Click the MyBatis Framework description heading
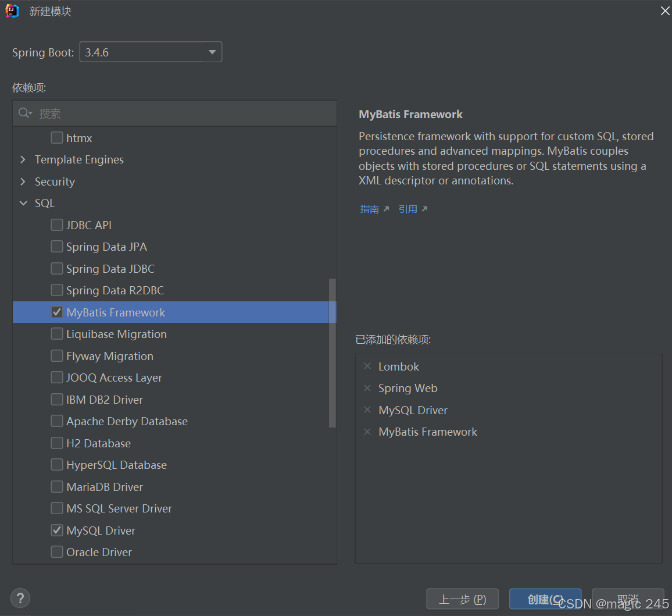672x616 pixels. point(410,114)
